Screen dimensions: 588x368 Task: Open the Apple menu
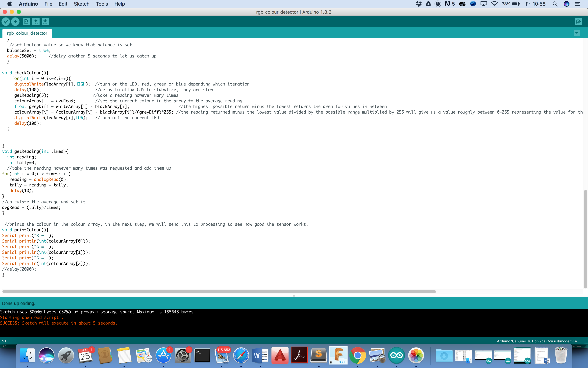click(x=9, y=4)
